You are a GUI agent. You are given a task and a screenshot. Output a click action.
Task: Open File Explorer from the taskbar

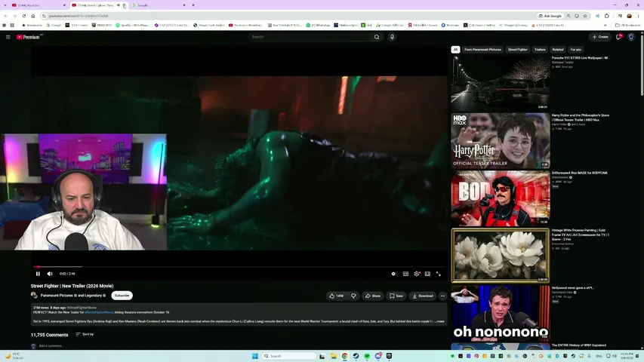coord(334,356)
